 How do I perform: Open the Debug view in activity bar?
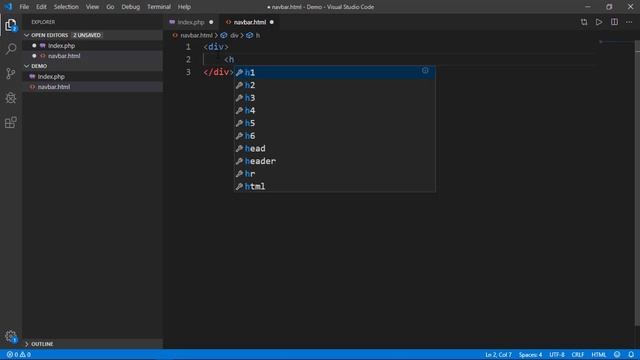click(11, 98)
